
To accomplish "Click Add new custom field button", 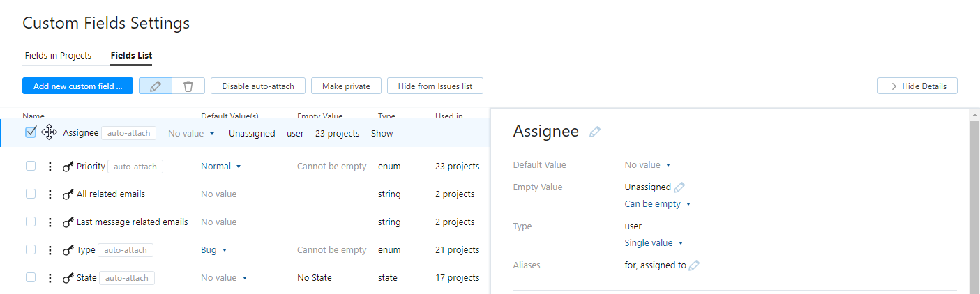I will click(x=77, y=86).
